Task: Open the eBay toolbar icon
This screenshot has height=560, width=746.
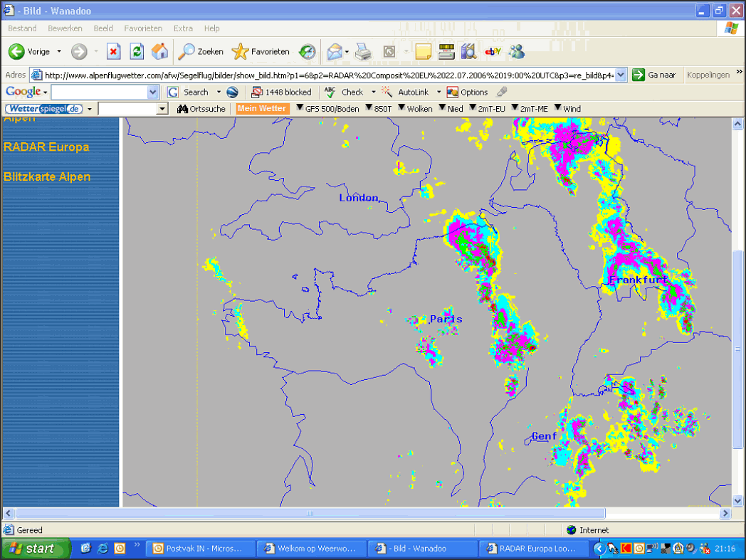Action: point(493,51)
